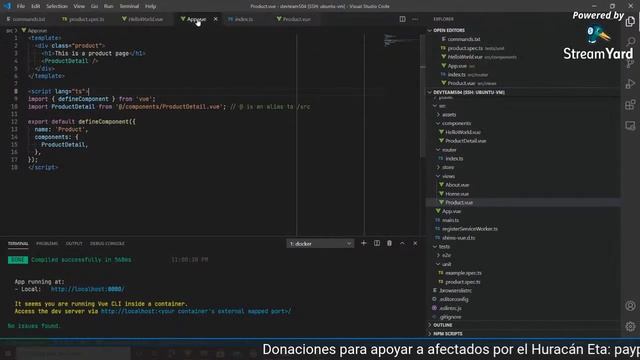Open ProductDetail.vue in the explorer tree
Screen dimensions: 640x360
click(x=465, y=141)
